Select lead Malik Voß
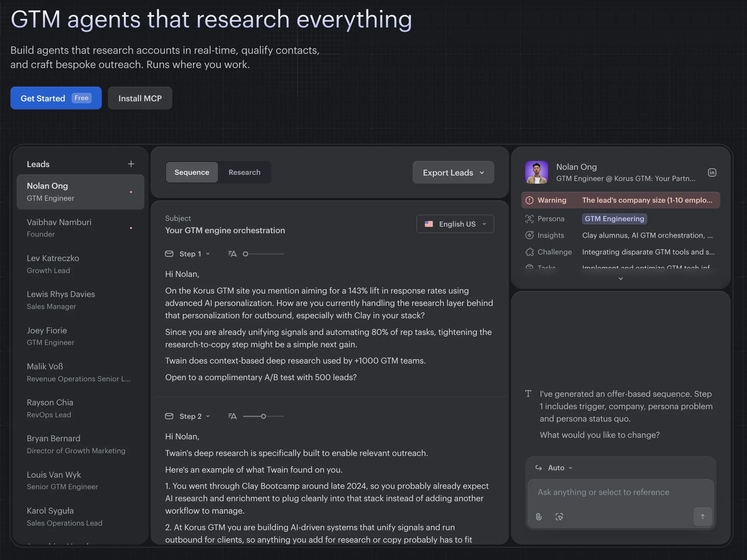The width and height of the screenshot is (747, 560). pos(81,372)
